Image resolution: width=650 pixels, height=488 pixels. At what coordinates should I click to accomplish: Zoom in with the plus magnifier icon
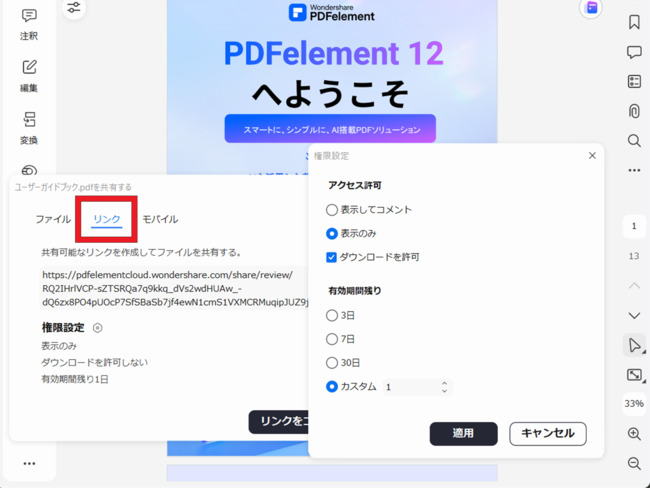[x=634, y=434]
